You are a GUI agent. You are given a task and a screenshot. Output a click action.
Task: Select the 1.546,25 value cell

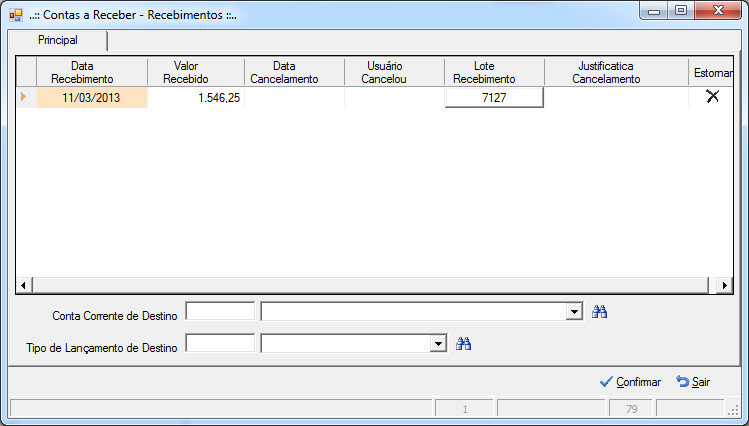(196, 97)
